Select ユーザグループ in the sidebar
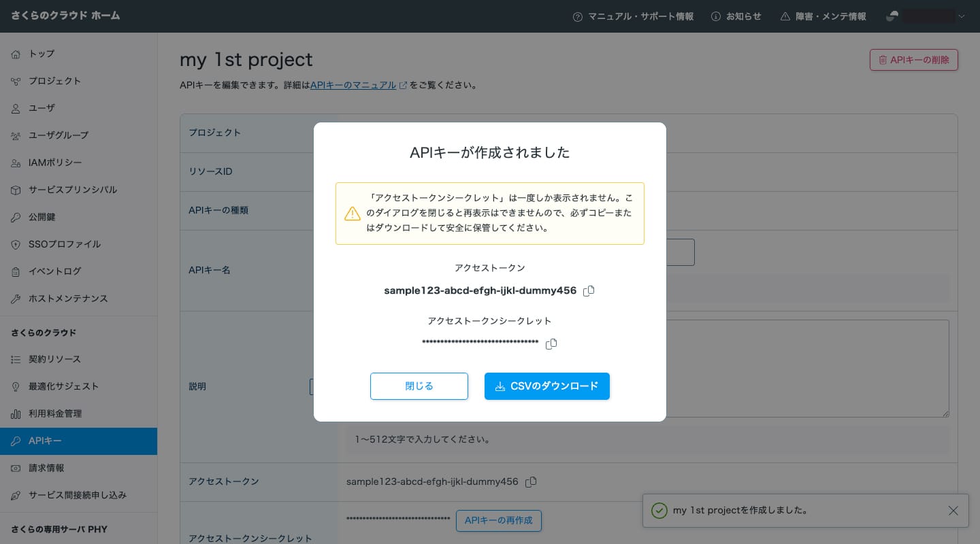Image resolution: width=980 pixels, height=544 pixels. click(59, 135)
